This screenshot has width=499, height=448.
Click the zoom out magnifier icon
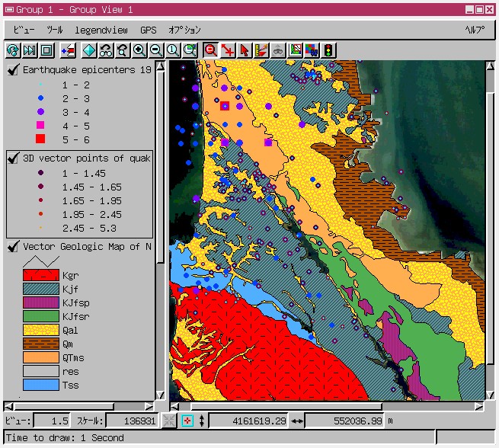click(x=156, y=50)
